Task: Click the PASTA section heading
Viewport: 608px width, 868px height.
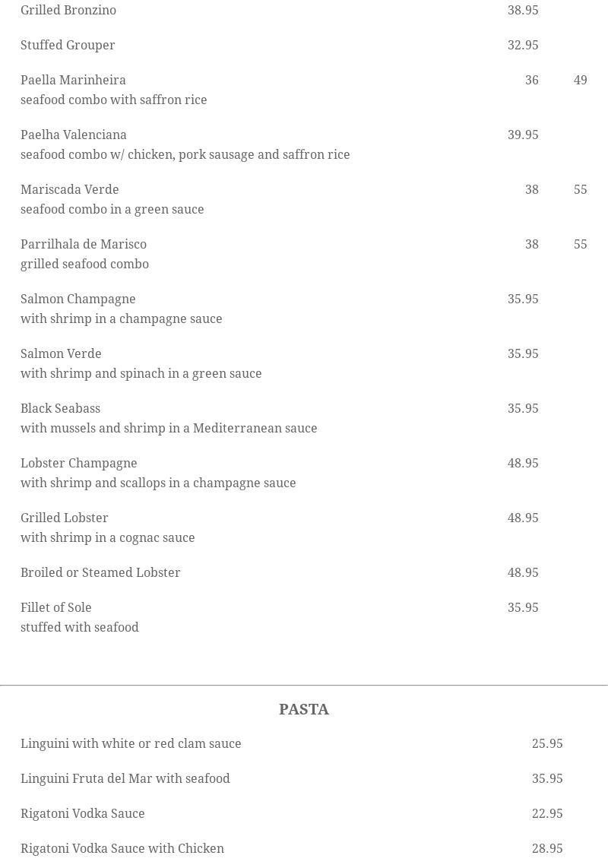Action: (304, 710)
